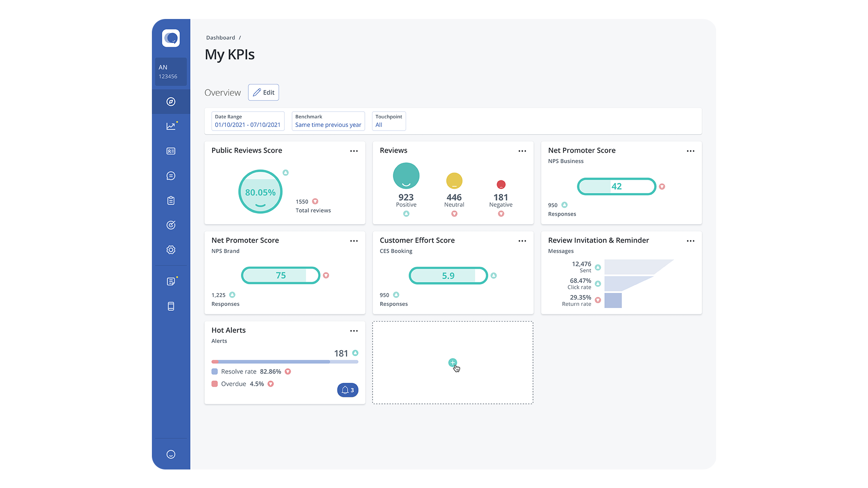Open Public Reviews Score options menu

[354, 151]
